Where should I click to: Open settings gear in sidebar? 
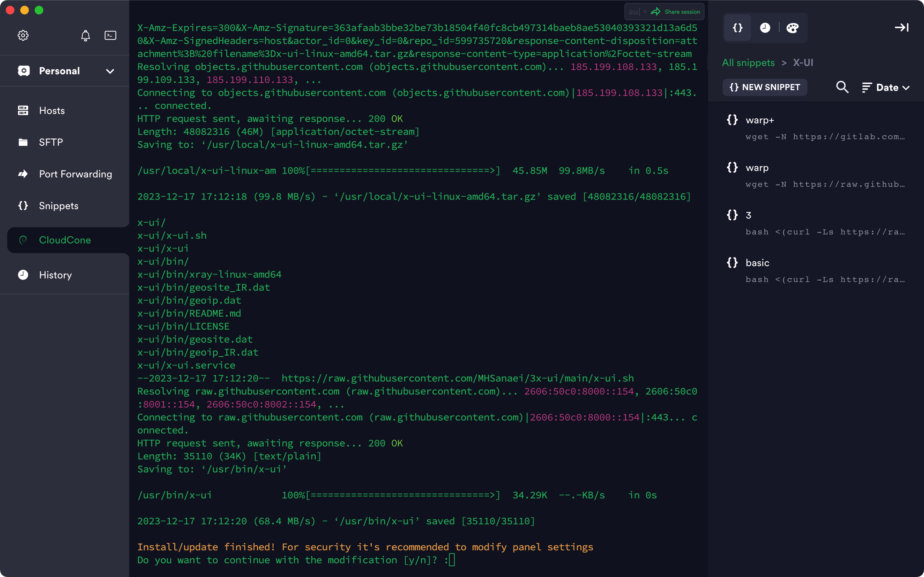point(23,35)
